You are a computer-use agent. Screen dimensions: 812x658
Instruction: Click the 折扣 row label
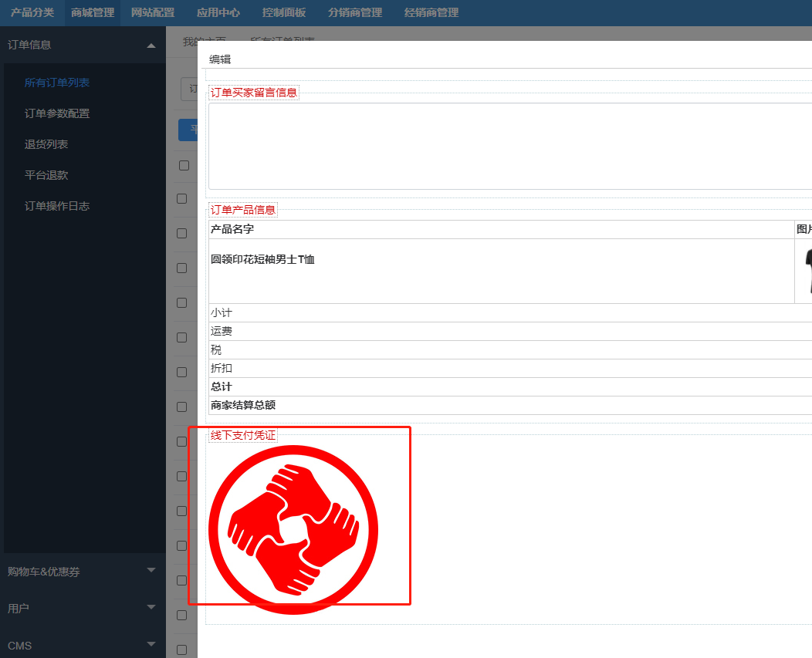pos(221,368)
